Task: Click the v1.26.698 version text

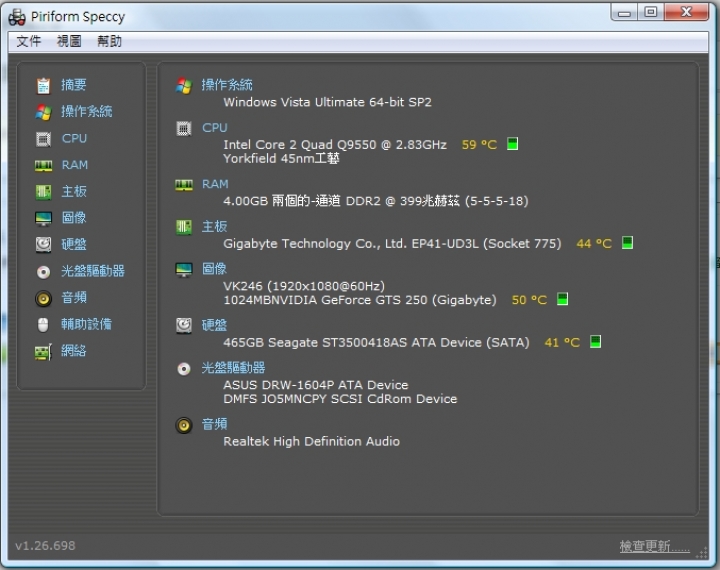Action: click(x=45, y=546)
